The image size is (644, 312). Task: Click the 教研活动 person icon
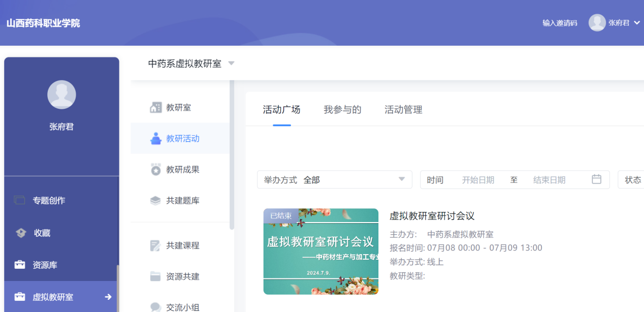point(155,139)
